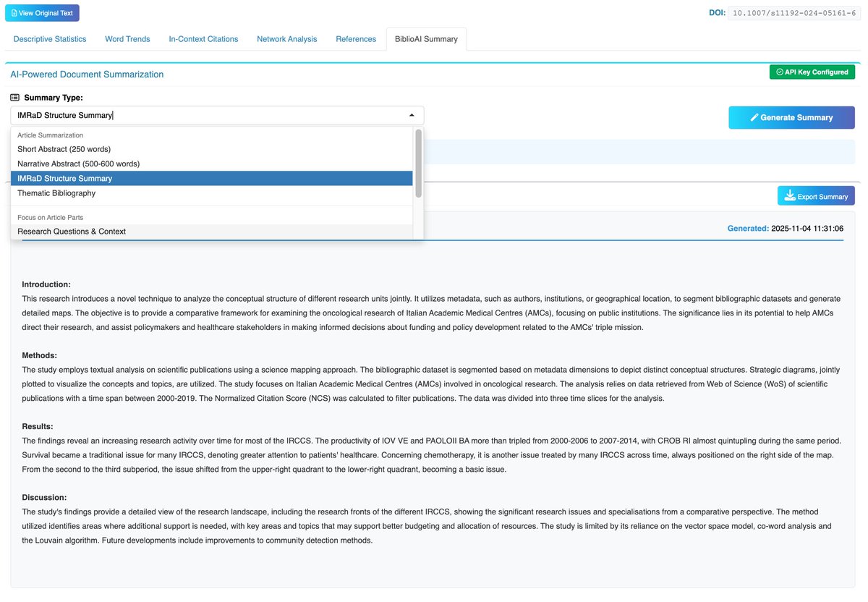Click the Generate Summary button
The width and height of the screenshot is (868, 602).
click(791, 117)
